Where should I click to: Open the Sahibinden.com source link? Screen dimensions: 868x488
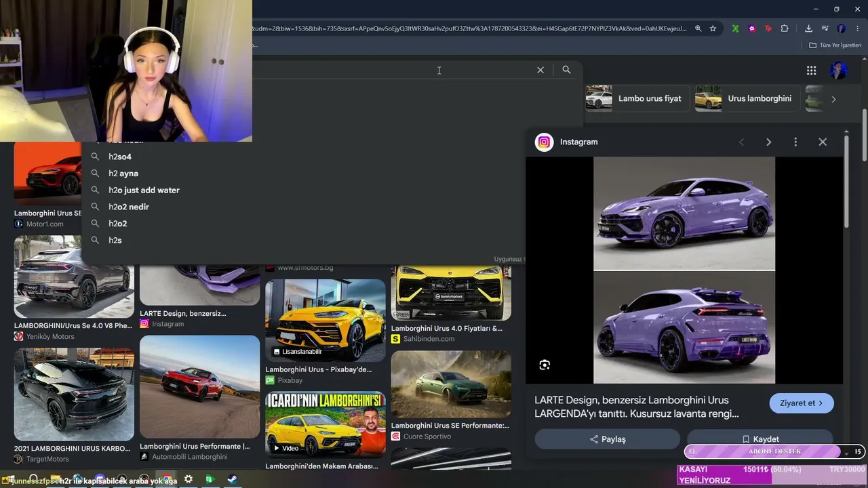coord(422,339)
